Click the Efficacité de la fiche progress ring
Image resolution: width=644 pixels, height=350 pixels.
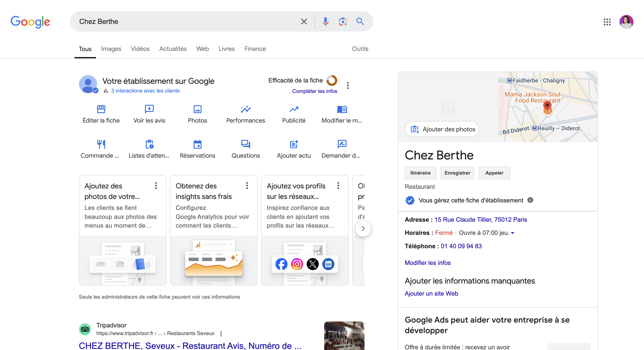point(332,80)
